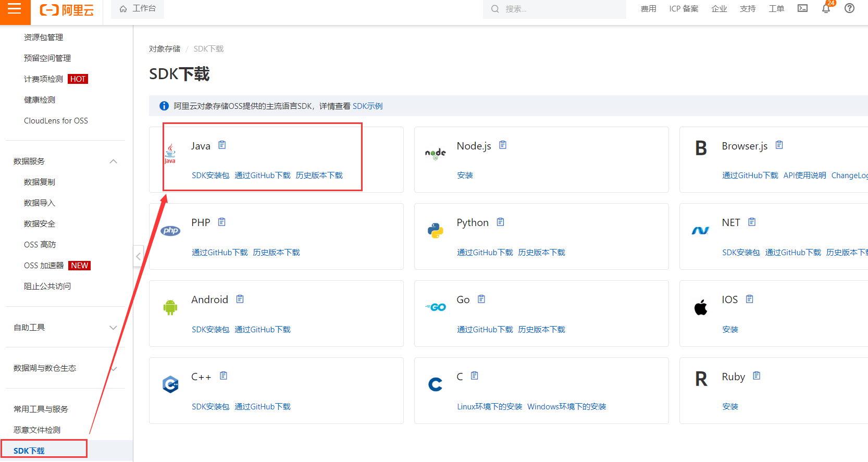This screenshot has height=462, width=868.
Task: Click the PHP logo icon
Action: [x=170, y=231]
